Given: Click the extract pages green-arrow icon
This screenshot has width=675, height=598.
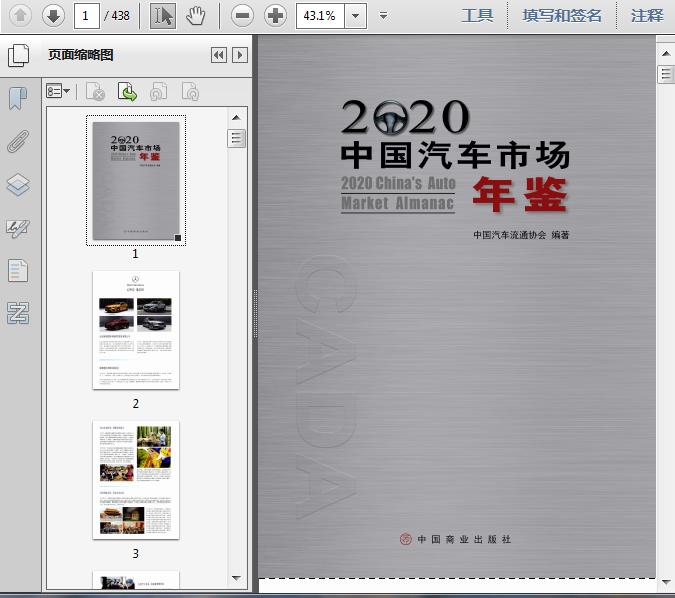Looking at the screenshot, I should (x=127, y=91).
